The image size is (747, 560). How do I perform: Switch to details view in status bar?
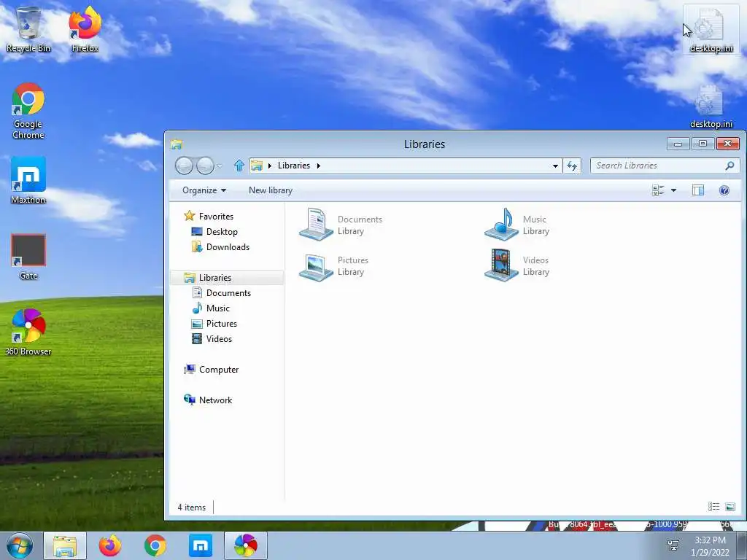click(713, 507)
